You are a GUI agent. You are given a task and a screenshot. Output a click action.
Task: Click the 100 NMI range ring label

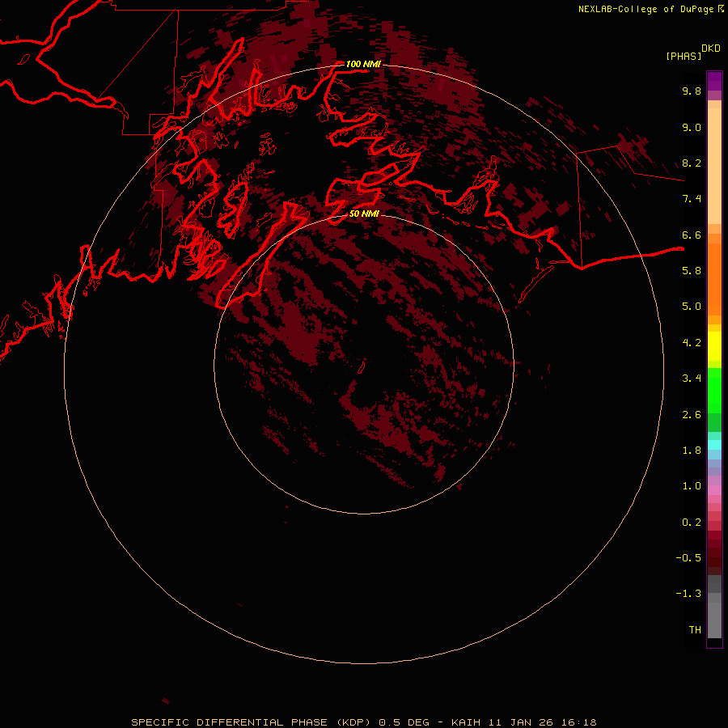point(363,64)
